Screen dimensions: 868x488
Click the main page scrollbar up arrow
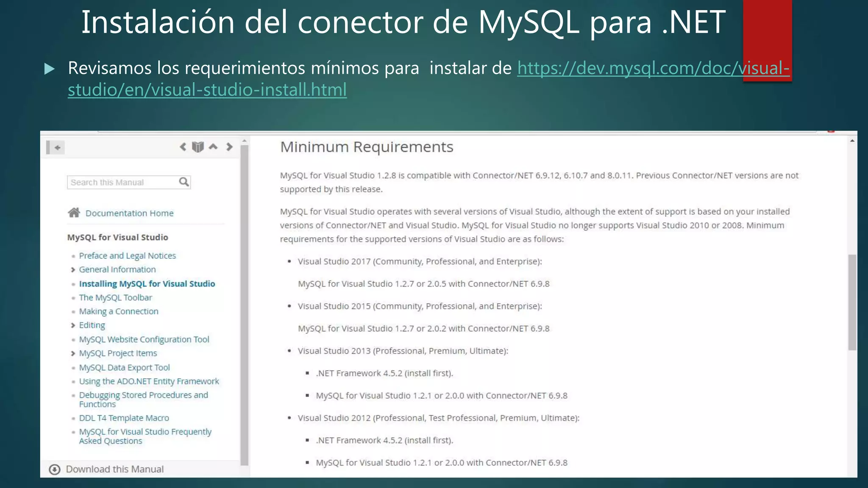point(852,141)
